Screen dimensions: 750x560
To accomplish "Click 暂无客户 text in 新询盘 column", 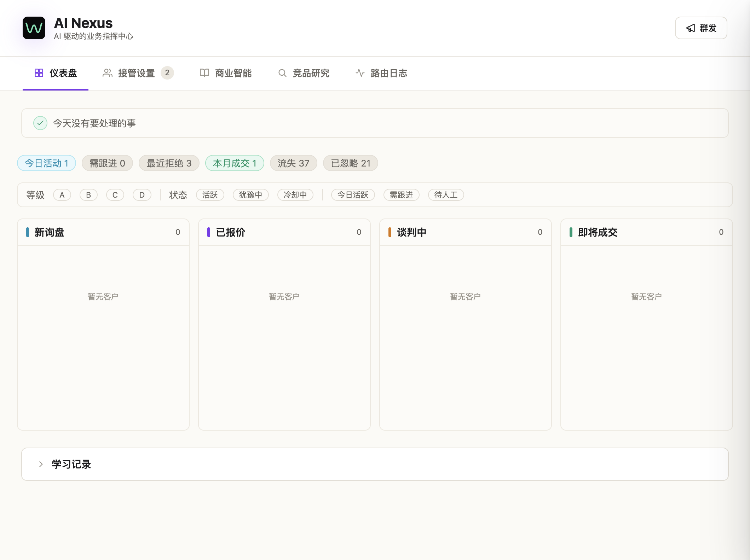I will [103, 297].
